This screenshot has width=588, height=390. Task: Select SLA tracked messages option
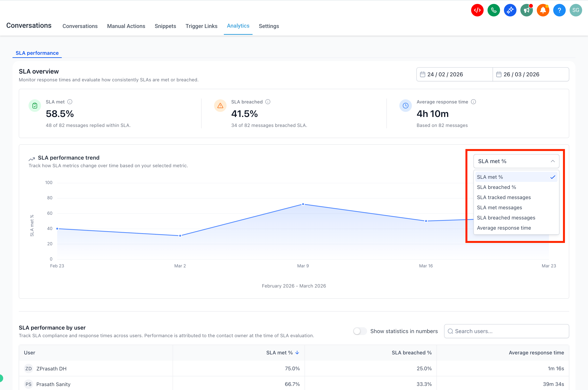pos(504,198)
